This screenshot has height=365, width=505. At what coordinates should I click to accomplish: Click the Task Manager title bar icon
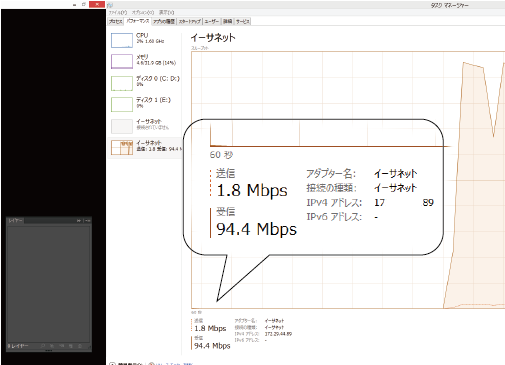[x=110, y=5]
